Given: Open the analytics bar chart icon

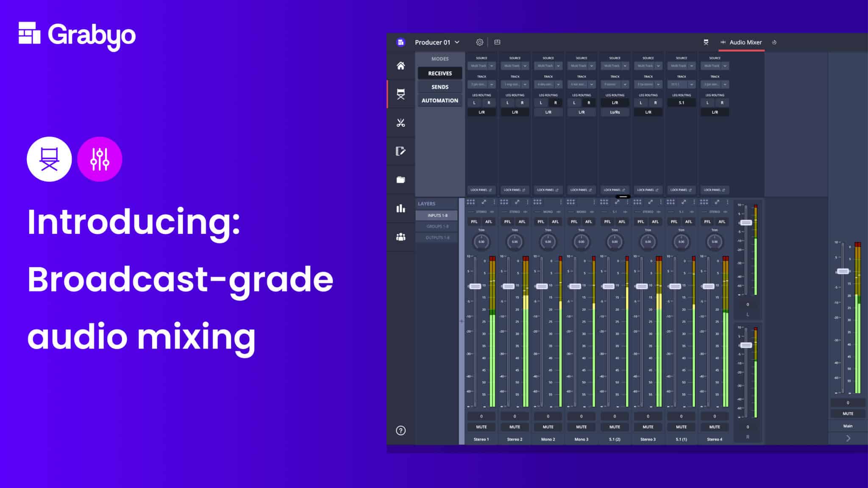Looking at the screenshot, I should (x=401, y=209).
